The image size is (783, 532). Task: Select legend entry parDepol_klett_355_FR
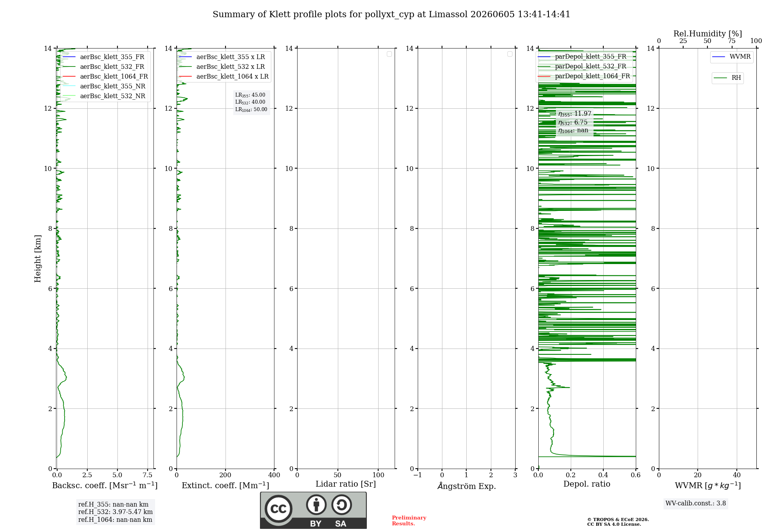click(x=590, y=57)
